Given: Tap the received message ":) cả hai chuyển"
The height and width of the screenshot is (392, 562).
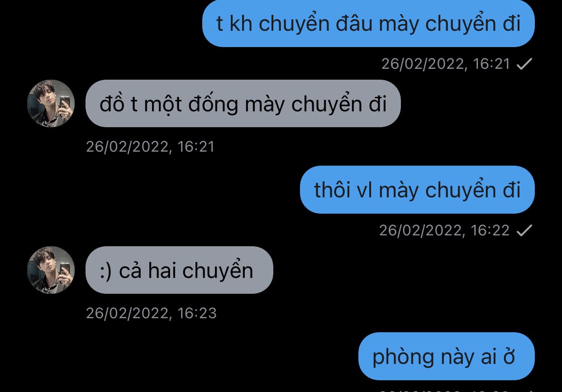Looking at the screenshot, I should pos(179,270).
